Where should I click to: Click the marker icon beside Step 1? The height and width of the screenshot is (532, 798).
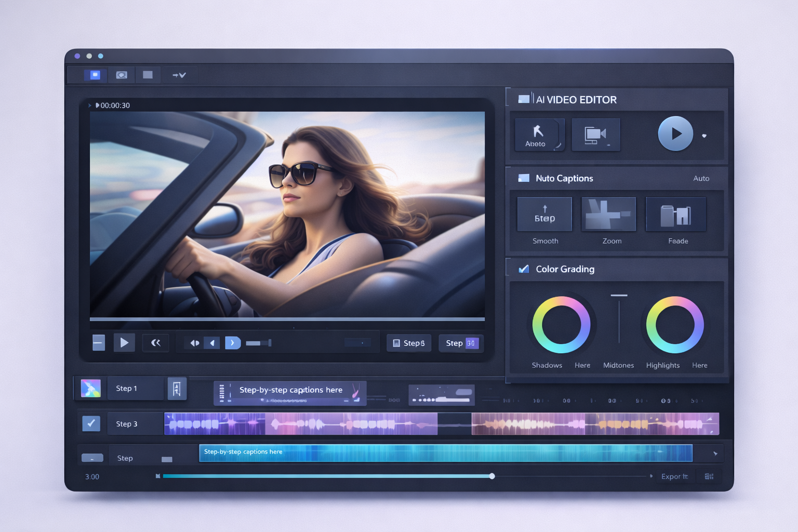coord(177,388)
